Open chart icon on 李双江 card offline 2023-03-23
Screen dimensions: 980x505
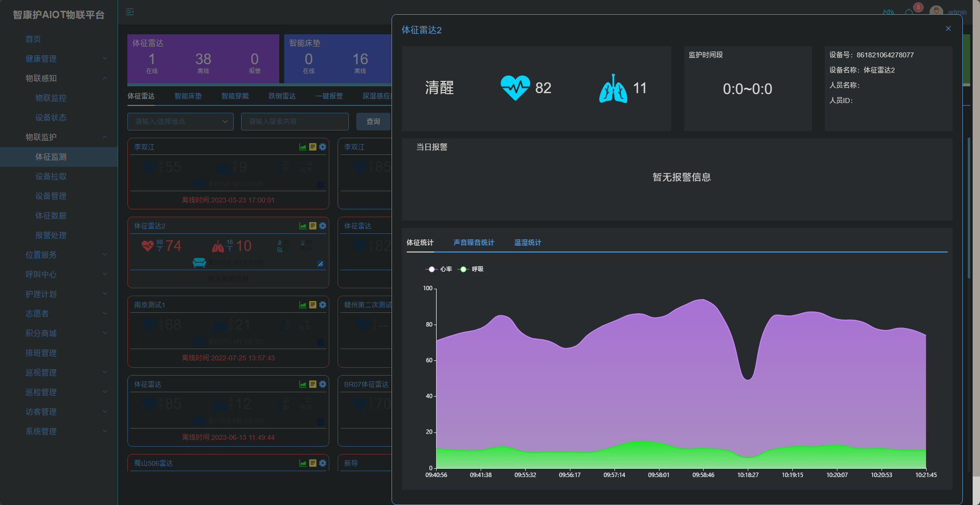tap(303, 147)
